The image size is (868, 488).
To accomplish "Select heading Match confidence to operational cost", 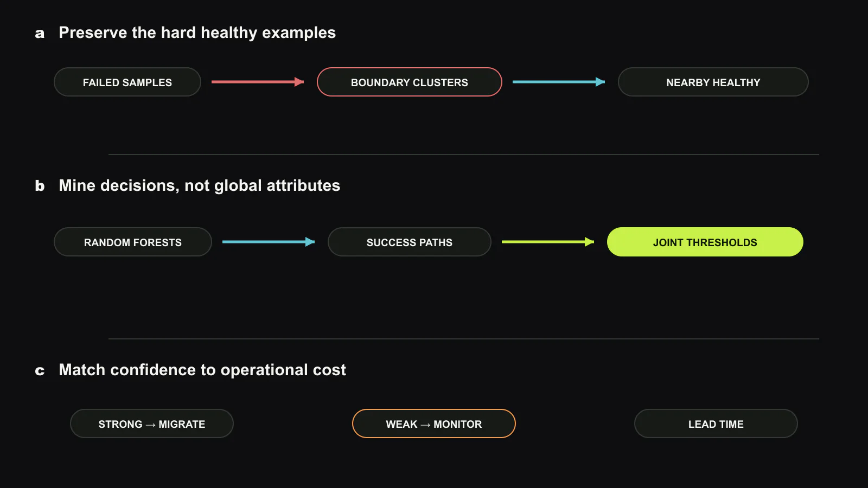I will (202, 370).
